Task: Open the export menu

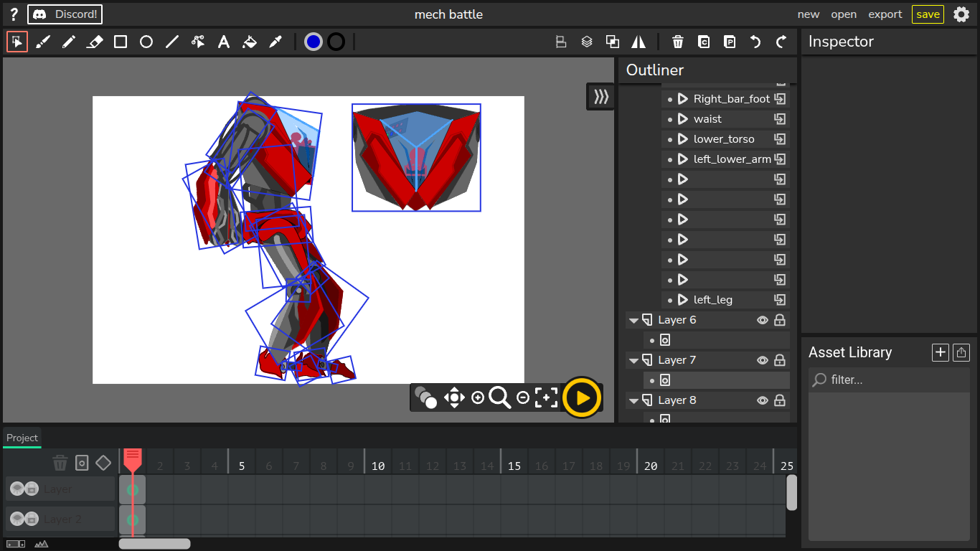Action: (885, 14)
